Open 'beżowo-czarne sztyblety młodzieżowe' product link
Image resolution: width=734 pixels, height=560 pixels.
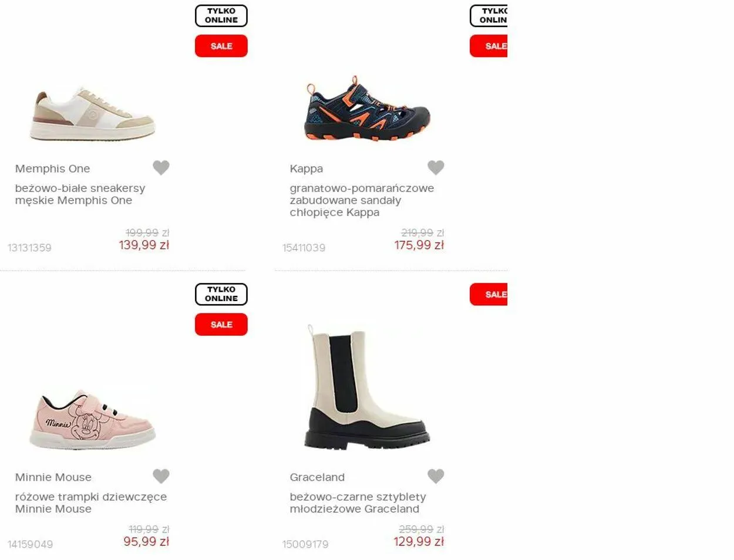pyautogui.click(x=358, y=502)
